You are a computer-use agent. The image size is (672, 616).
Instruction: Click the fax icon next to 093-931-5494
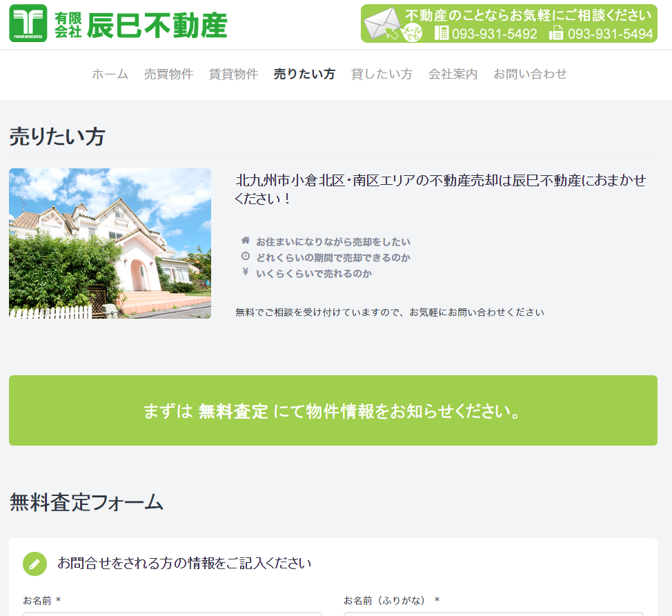point(556,33)
